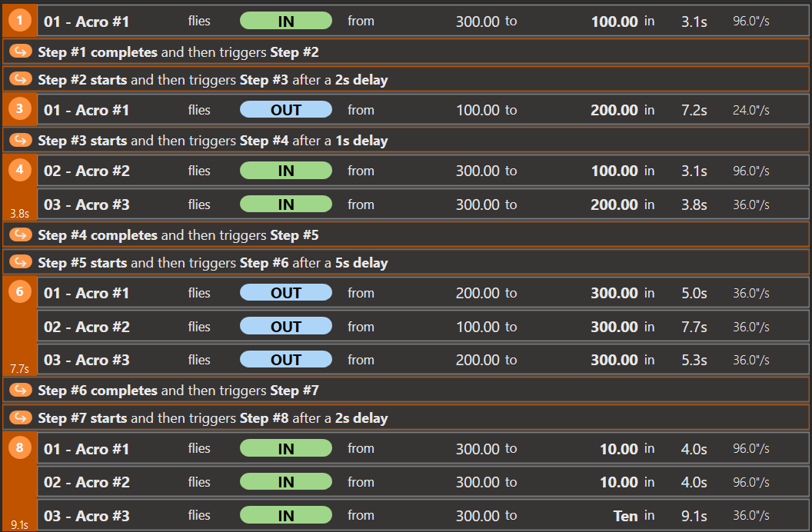Click the 24.0"/s speed value in step 3

point(750,110)
